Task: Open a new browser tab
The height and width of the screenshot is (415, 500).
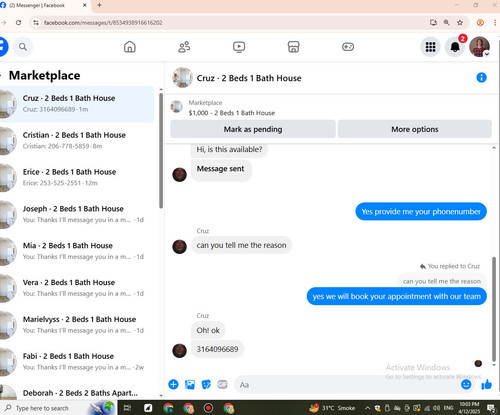Action: [99, 5]
